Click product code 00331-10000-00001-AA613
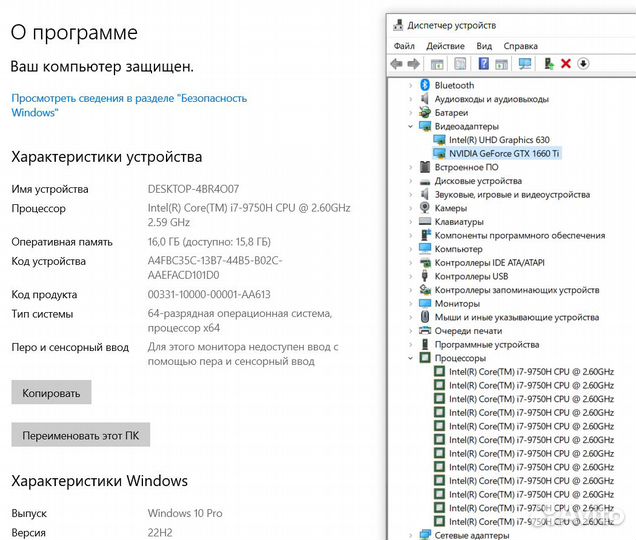Viewport: 636px width, 540px height. tap(209, 294)
